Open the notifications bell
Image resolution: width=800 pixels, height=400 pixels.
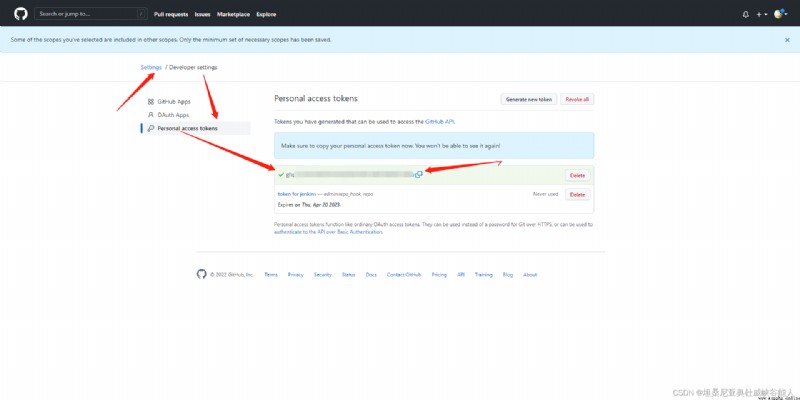pyautogui.click(x=745, y=14)
